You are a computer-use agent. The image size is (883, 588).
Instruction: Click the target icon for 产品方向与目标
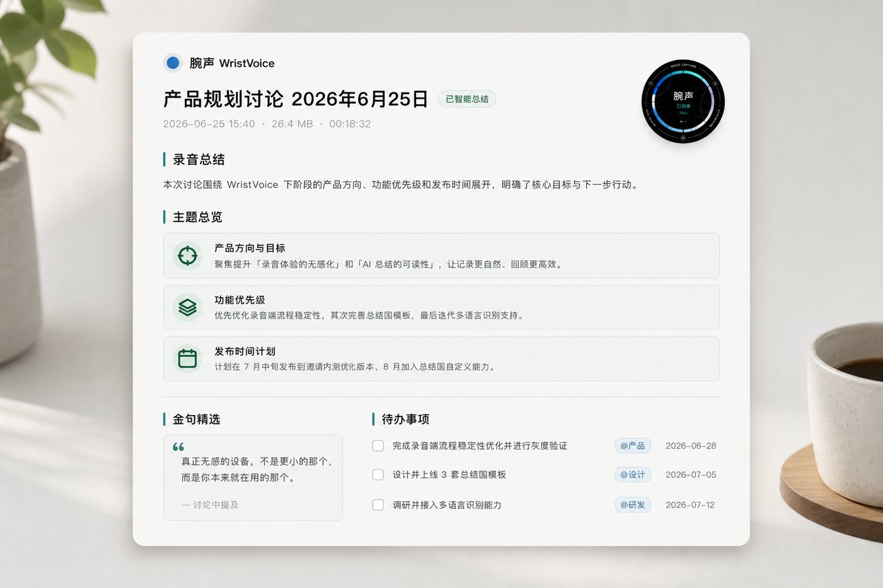coord(187,256)
